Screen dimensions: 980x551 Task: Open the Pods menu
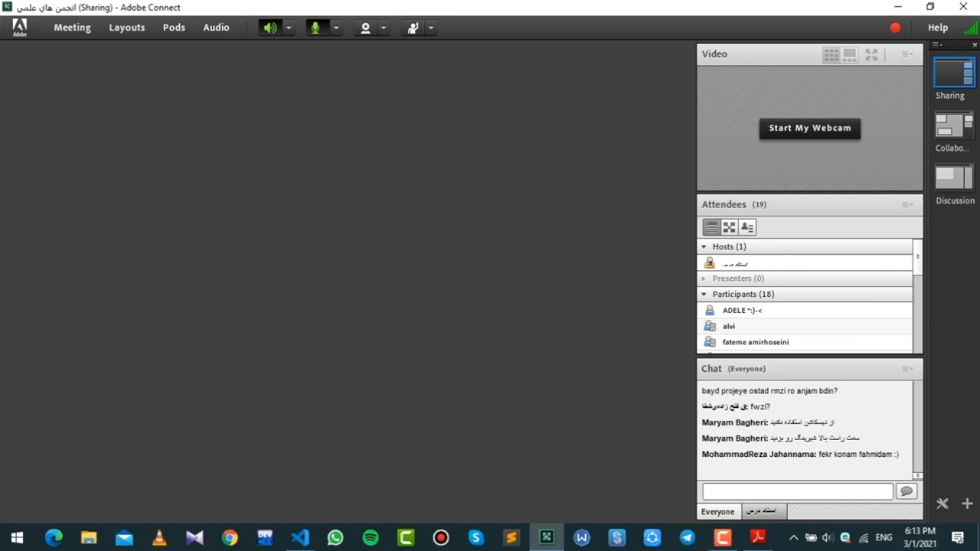tap(174, 28)
